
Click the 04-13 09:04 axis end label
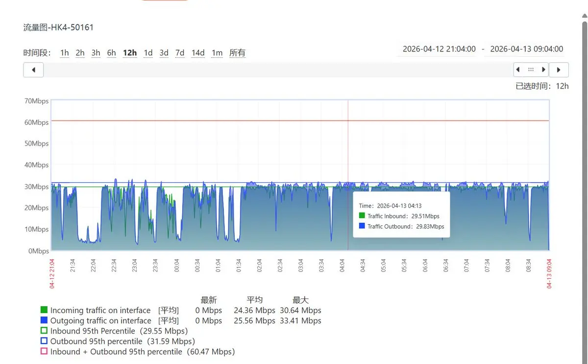(x=549, y=273)
